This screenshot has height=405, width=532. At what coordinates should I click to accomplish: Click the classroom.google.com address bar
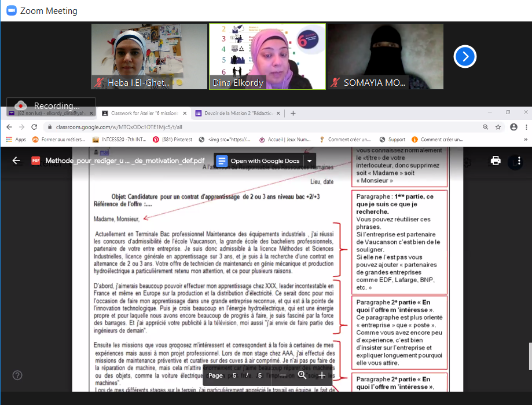tap(232, 127)
